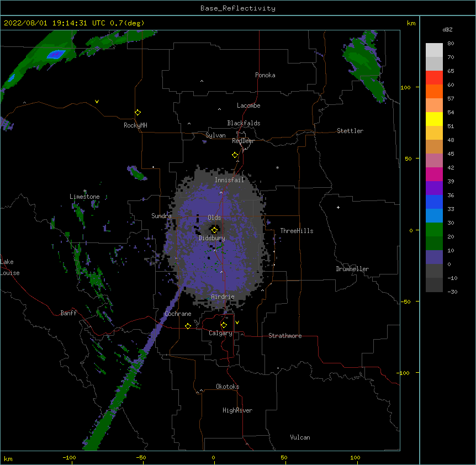Click the RedDeer label

243,141
